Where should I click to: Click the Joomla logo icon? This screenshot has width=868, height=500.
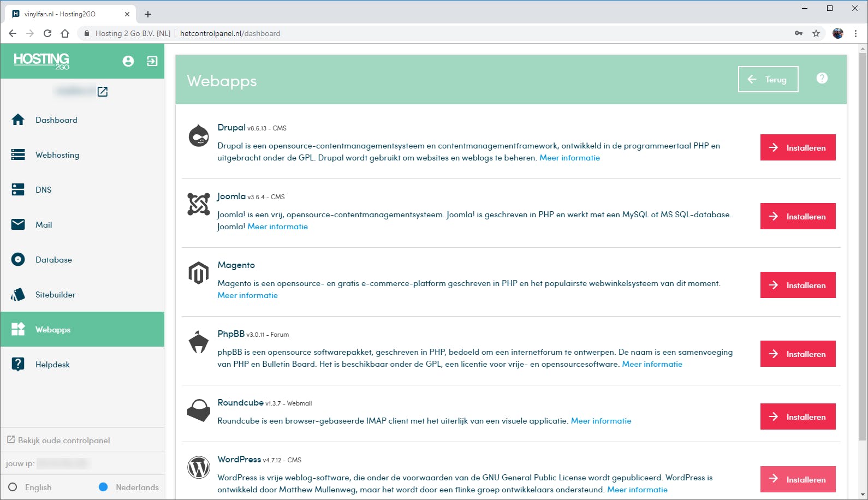(199, 204)
